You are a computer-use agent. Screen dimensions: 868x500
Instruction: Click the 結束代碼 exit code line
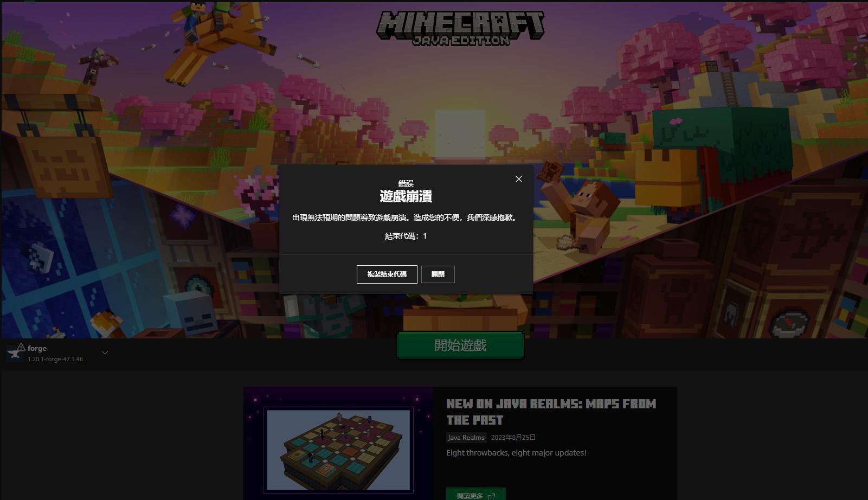click(406, 236)
